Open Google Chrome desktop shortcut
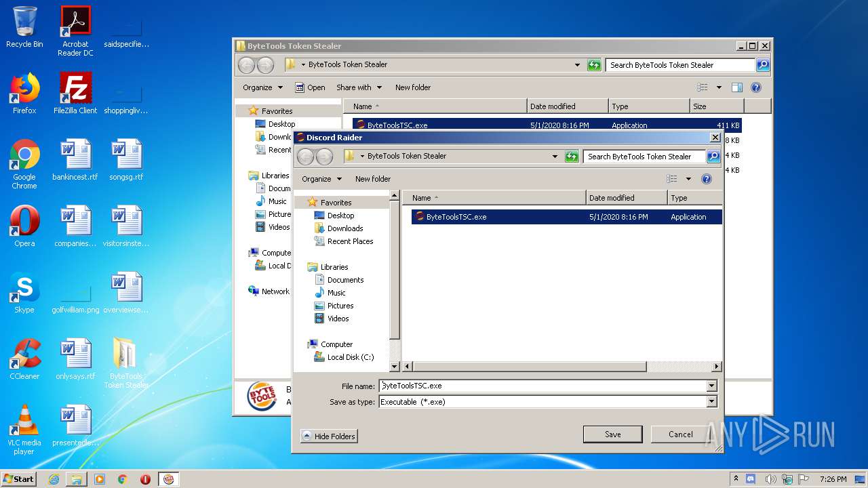The image size is (868, 488). (x=24, y=164)
